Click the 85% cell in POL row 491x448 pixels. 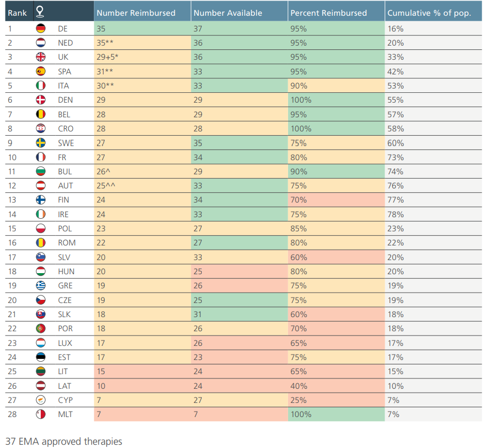point(336,229)
